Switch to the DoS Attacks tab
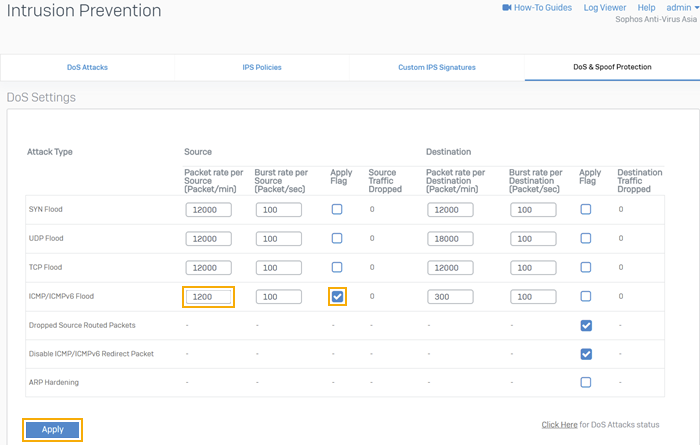Screen dimensions: 700x445 [x=87, y=68]
